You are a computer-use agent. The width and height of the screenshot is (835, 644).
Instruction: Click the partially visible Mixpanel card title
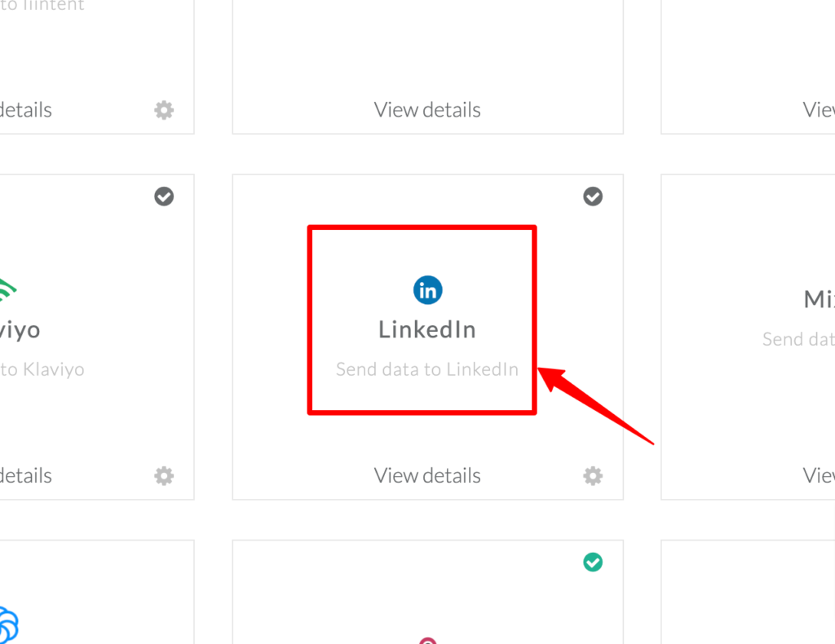coord(819,300)
